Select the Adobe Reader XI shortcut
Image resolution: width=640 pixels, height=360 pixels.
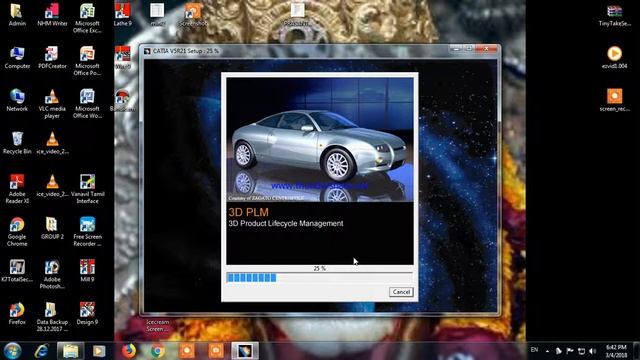coord(17,189)
